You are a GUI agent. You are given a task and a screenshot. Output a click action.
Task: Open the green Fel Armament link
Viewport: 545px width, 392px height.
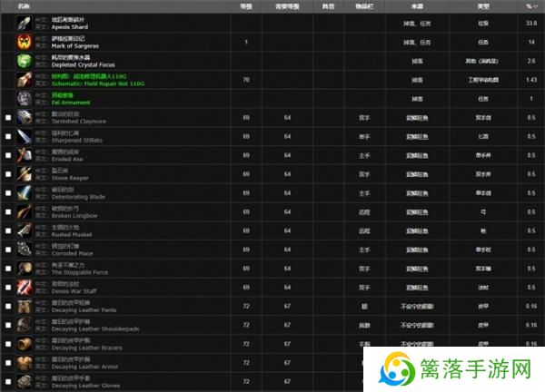click(x=71, y=103)
